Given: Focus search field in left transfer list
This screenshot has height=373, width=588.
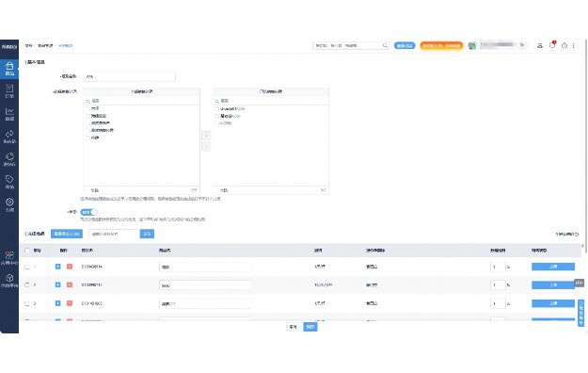Looking at the screenshot, I should pos(141,101).
